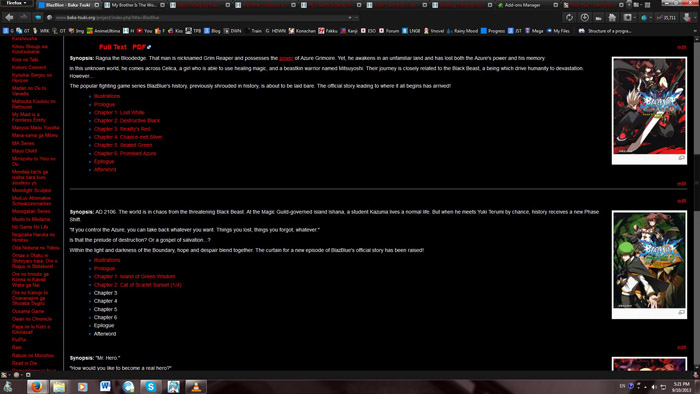Click the forward navigation arrow
The width and height of the screenshot is (700, 394).
click(x=24, y=17)
